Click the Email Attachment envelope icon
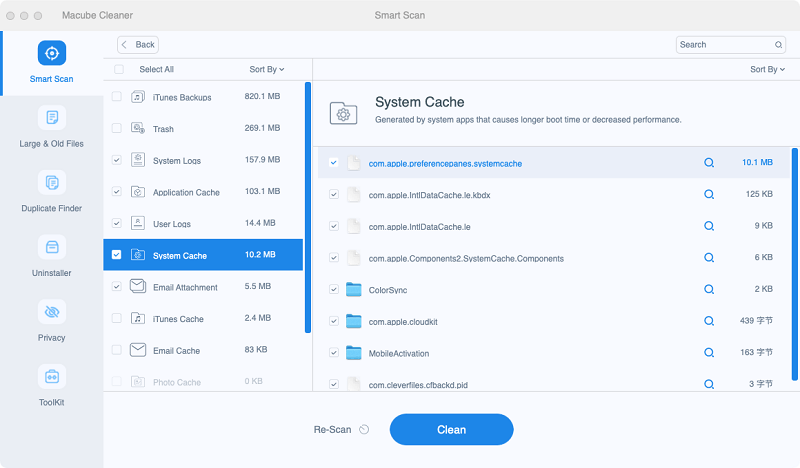 [138, 286]
